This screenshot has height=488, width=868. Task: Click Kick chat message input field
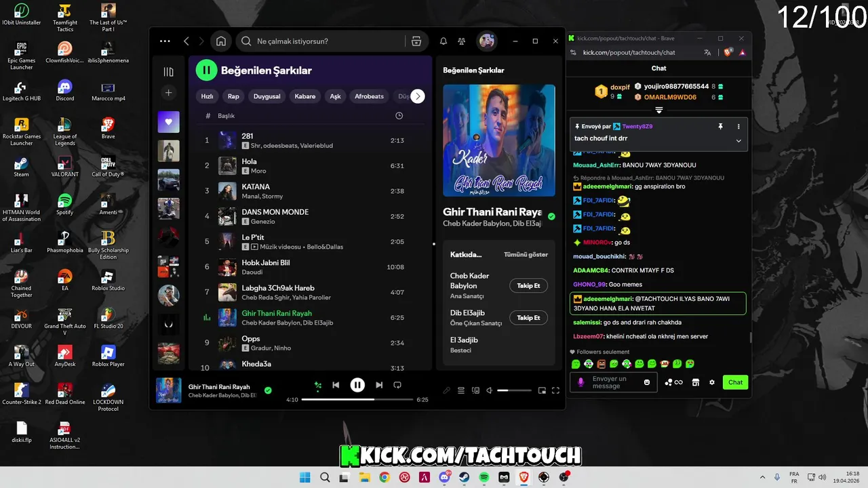[614, 382]
